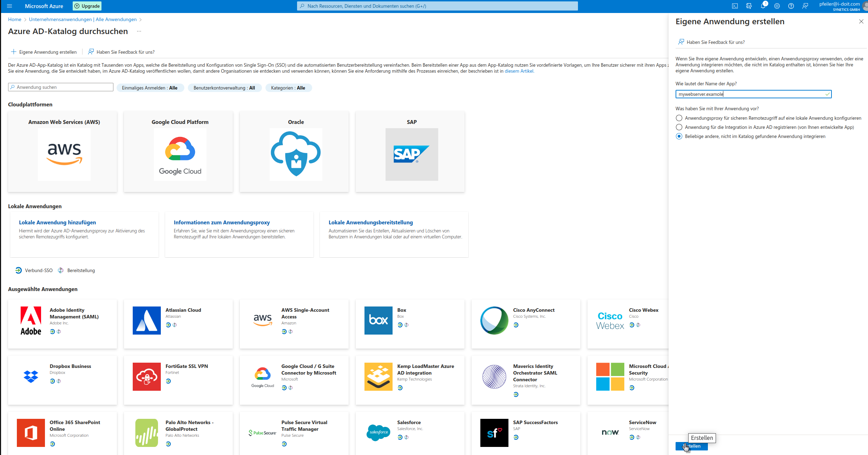868x455 pixels.
Task: Open Atlassian Cloud app
Action: pyautogui.click(x=178, y=324)
